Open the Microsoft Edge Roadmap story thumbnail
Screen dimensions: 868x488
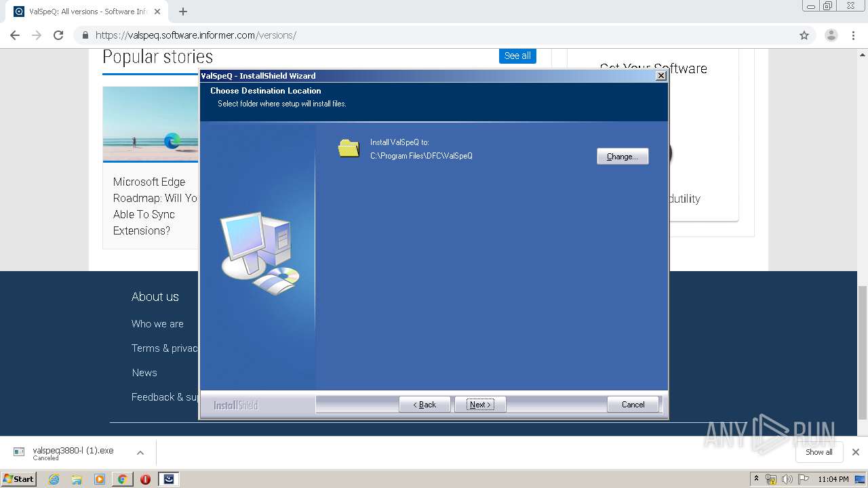[151, 123]
